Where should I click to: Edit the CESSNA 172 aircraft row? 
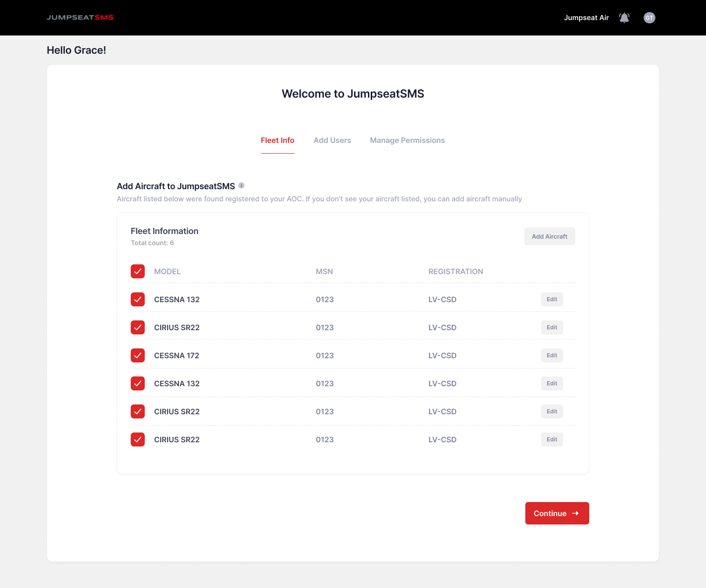pyautogui.click(x=552, y=355)
